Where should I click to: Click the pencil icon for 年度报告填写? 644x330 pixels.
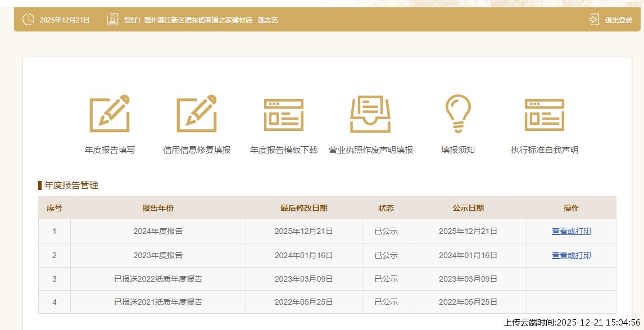110,114
